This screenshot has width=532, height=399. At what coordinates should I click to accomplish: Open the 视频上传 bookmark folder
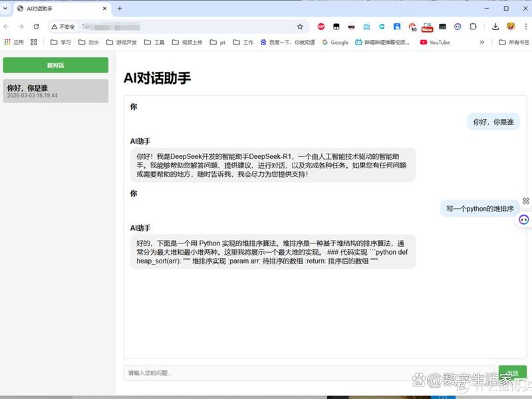pyautogui.click(x=188, y=42)
